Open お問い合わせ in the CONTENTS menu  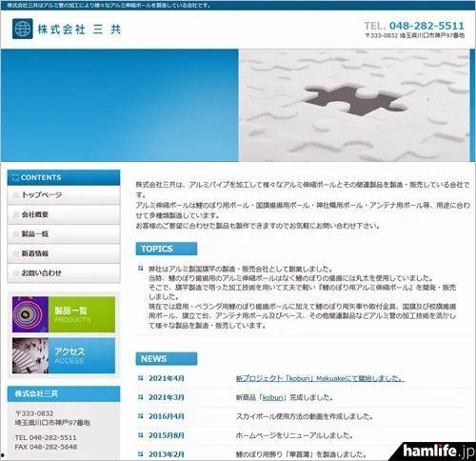point(64,273)
